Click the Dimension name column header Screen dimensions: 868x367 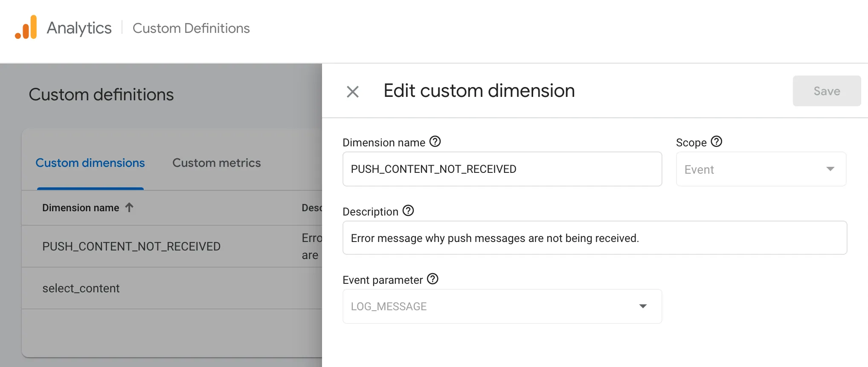click(x=81, y=208)
